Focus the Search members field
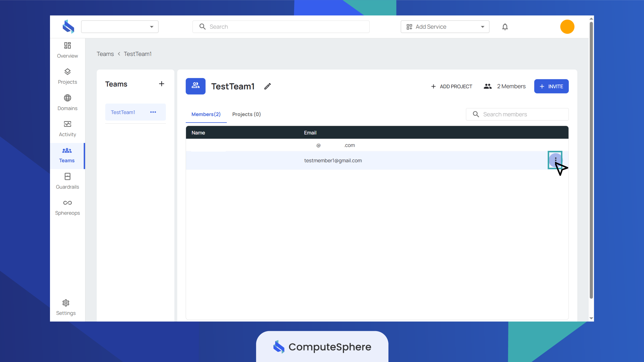 point(517,114)
